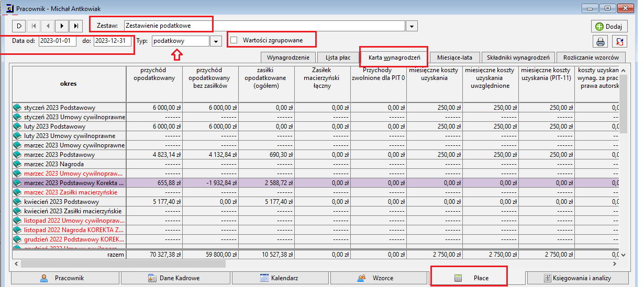Screen dimensions: 644x287
Task: Go to first employee record
Action: pos(34,26)
